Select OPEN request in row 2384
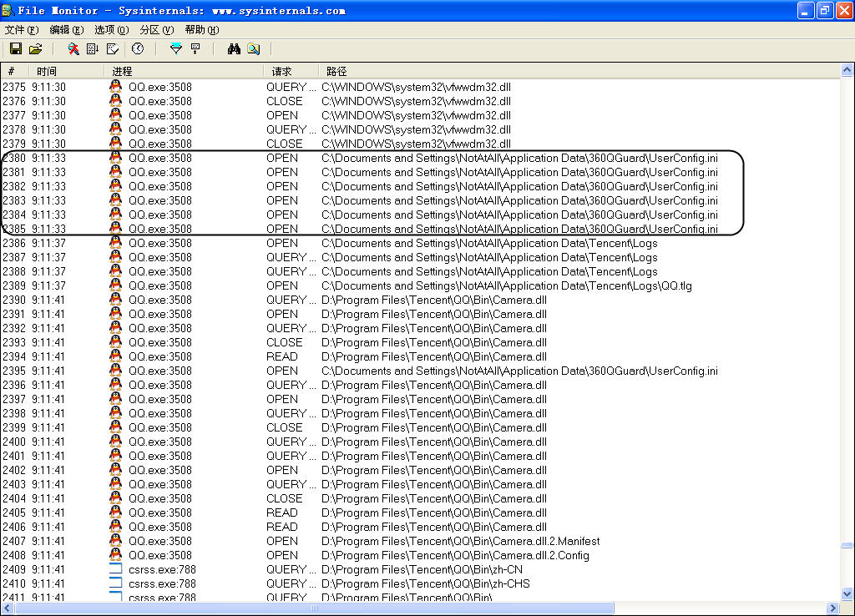855x616 pixels. click(282, 215)
